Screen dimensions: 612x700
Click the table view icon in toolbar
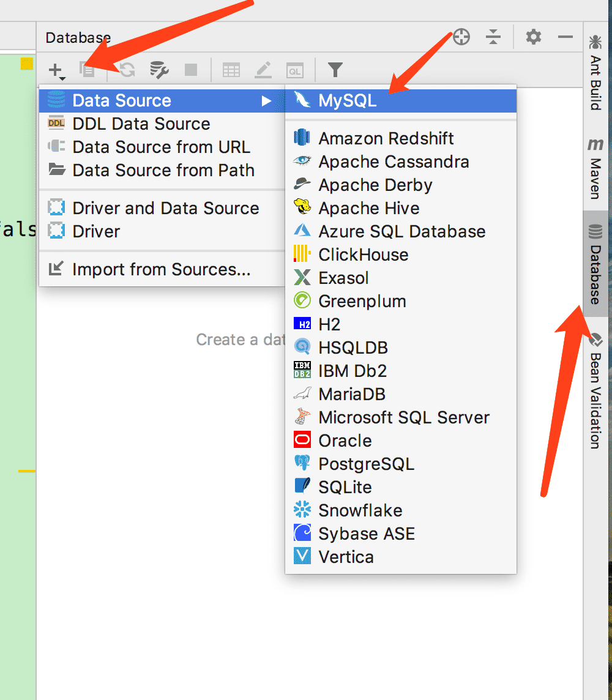coord(231,70)
